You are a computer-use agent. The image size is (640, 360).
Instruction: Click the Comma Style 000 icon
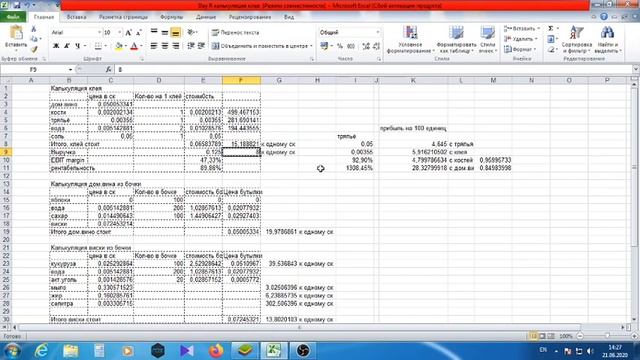351,46
